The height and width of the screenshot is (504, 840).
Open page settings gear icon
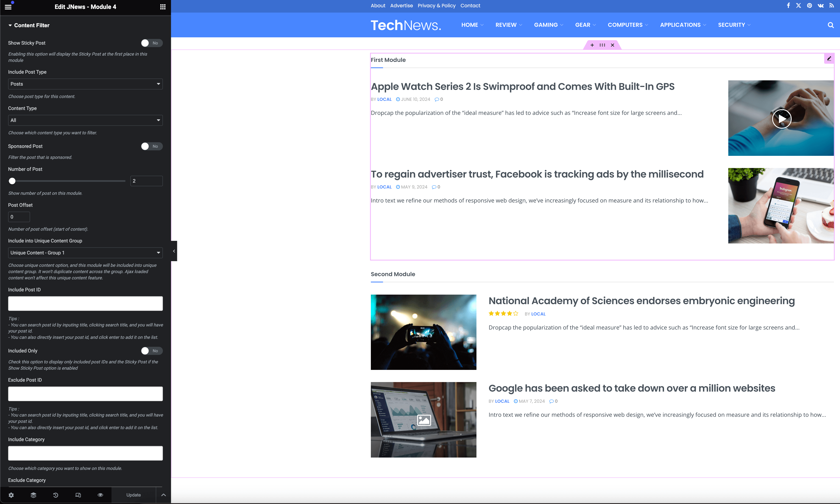tap(11, 495)
